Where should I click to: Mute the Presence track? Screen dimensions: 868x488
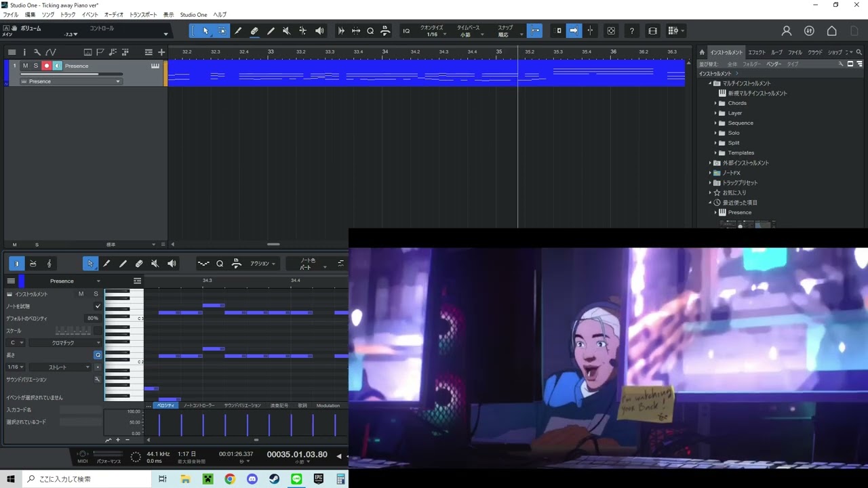pos(25,66)
